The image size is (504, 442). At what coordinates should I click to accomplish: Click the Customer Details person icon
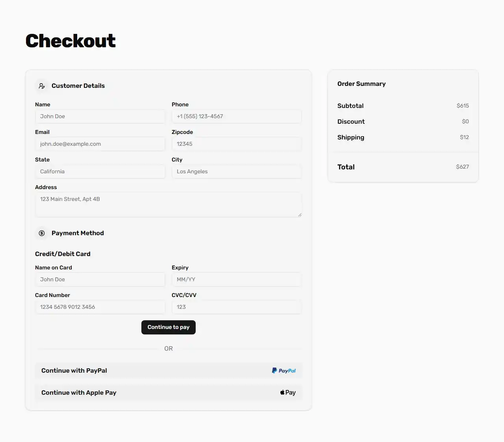point(42,85)
